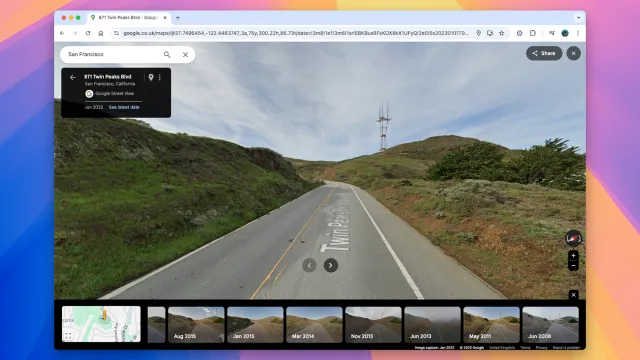The width and height of the screenshot is (640, 360).
Task: Open the Terms link in the footer
Action: [x=525, y=348]
